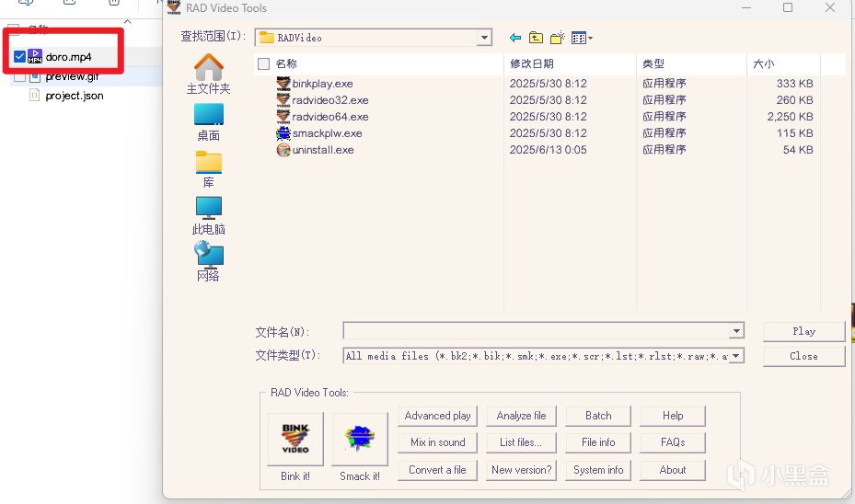The height and width of the screenshot is (504, 855).
Task: Click the Play button
Action: [803, 331]
